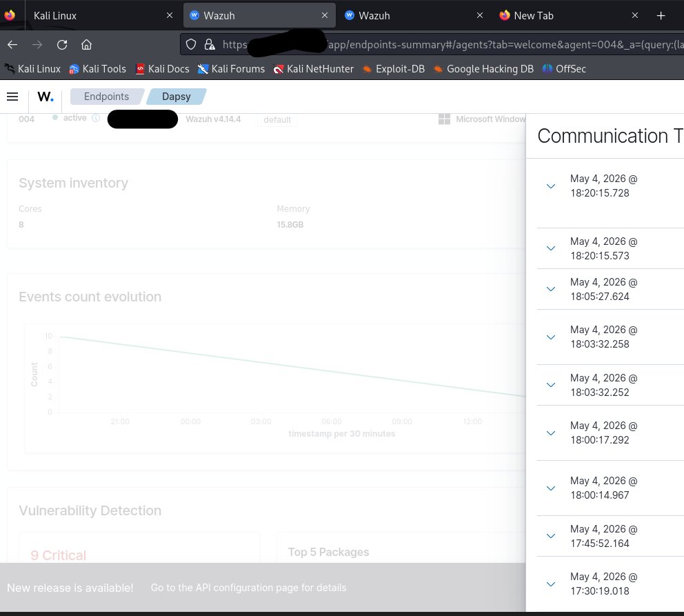Click Go to the API configuration page

pyautogui.click(x=248, y=588)
